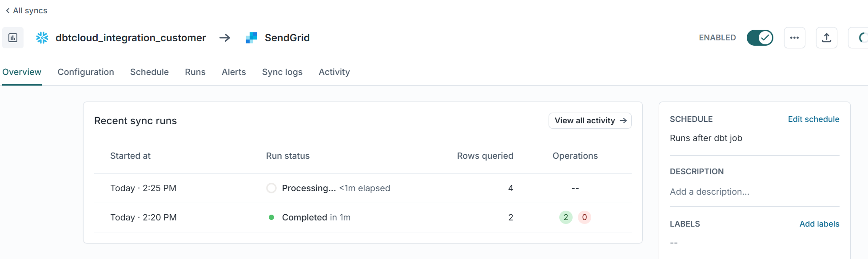Open the three-dots more options menu
Image resolution: width=868 pixels, height=259 pixels.
795,38
